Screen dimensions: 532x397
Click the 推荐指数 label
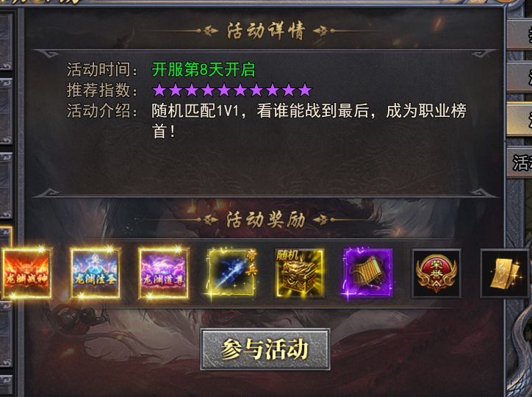[x=101, y=90]
